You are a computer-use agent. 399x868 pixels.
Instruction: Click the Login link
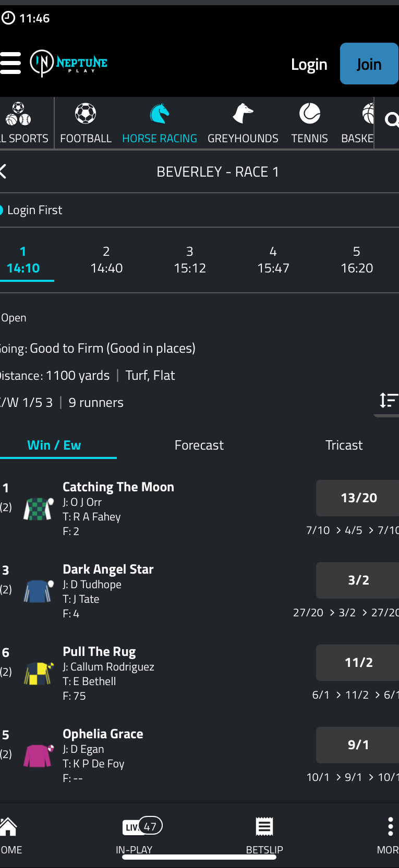309,65
